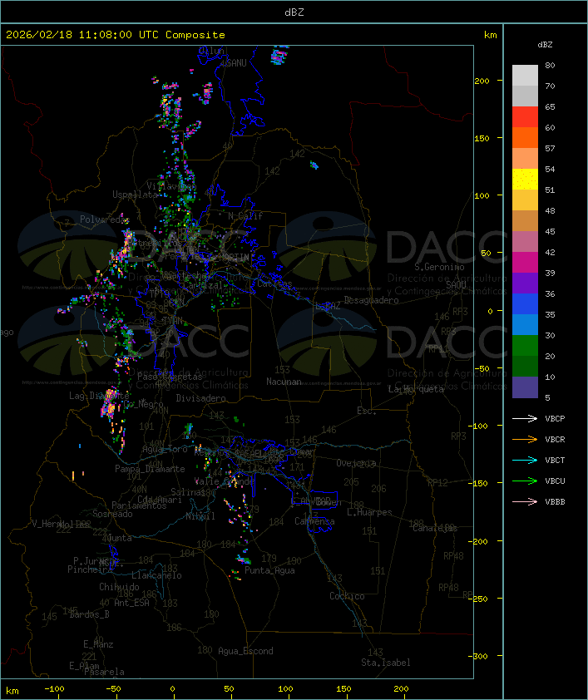Click the Sta.Isabel map label
The width and height of the screenshot is (588, 700).
(386, 663)
